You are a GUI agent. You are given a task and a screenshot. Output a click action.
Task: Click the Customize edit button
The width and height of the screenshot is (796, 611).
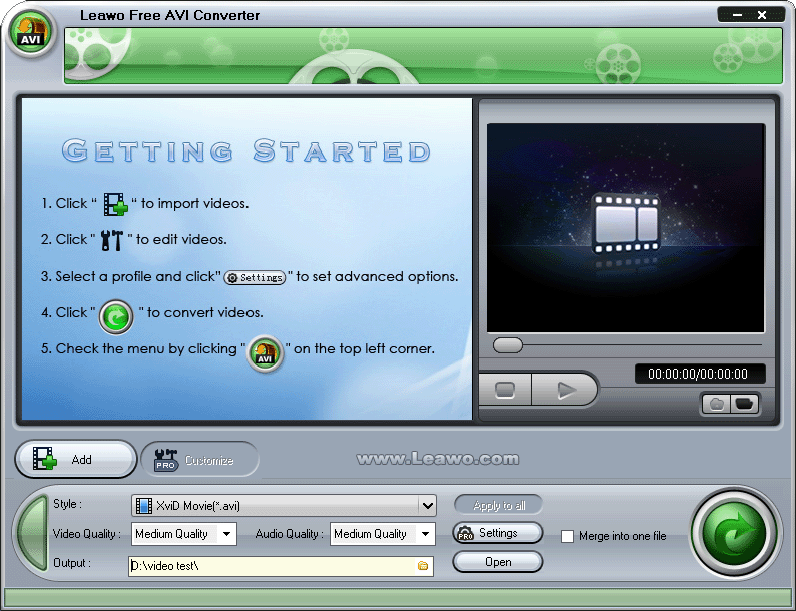pyautogui.click(x=199, y=460)
